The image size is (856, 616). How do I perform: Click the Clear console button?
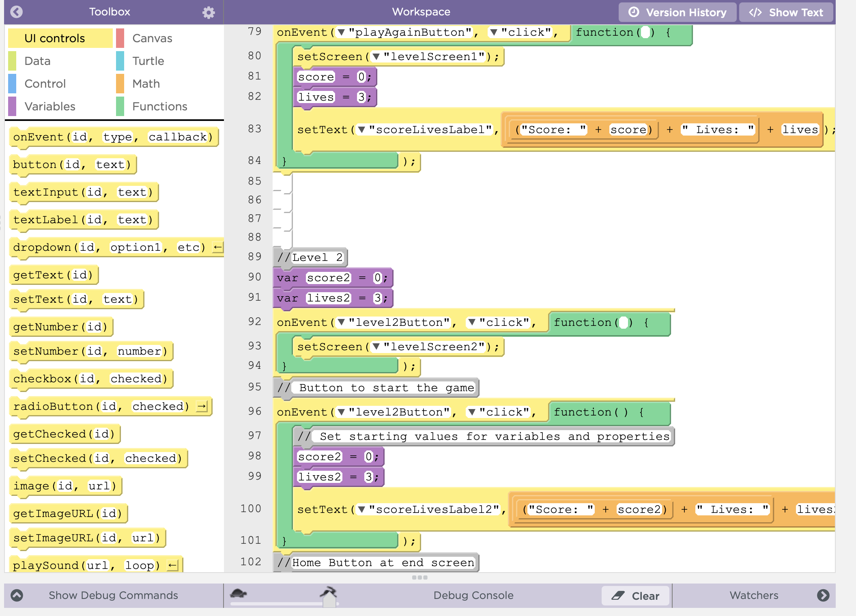635,596
